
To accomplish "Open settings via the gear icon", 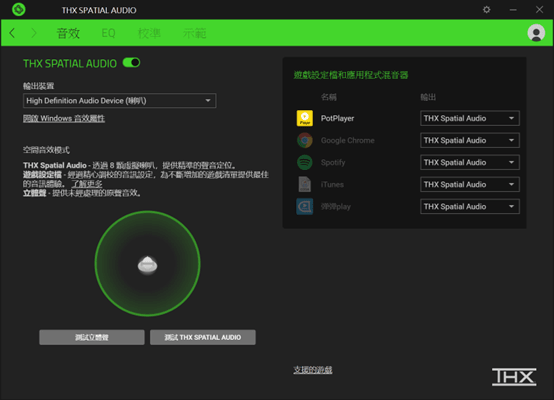I will 487,10.
